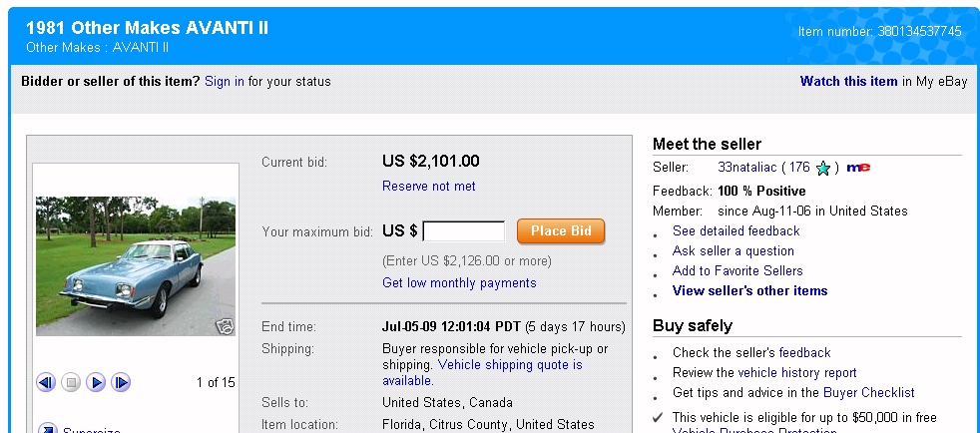Click photo gallery icon on car image
This screenshot has height=433, width=980.
226,325
